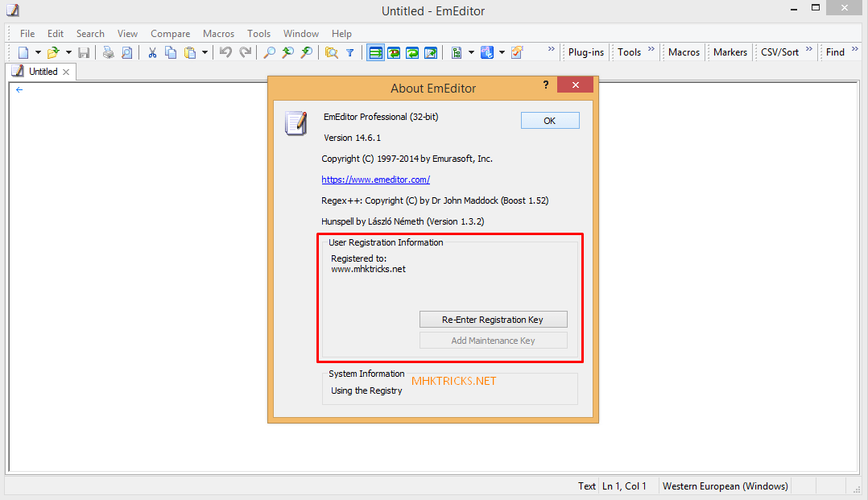Select the Untitled document tab
868x500 pixels.
click(43, 72)
